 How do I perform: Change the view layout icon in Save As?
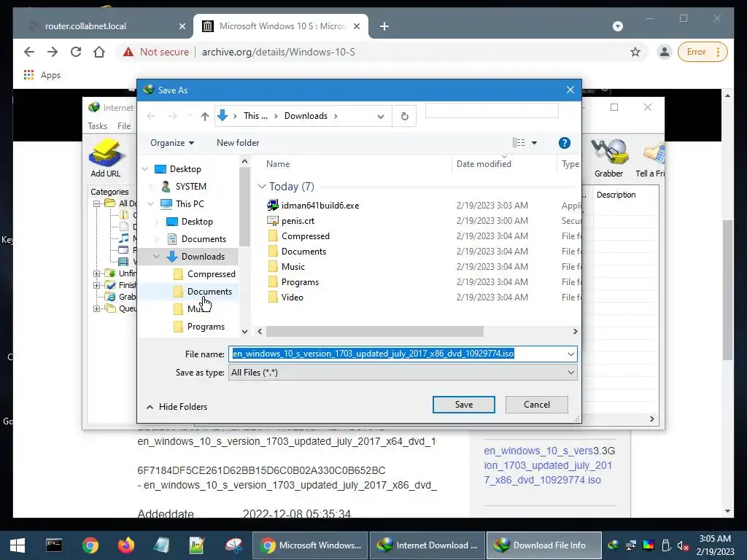point(519,143)
